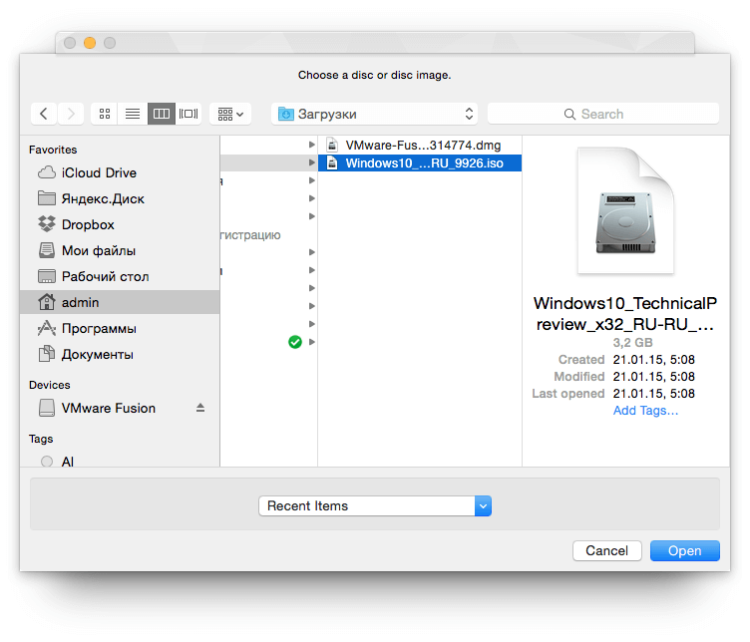
Task: Click the yellow minimize window button
Action: (x=90, y=43)
